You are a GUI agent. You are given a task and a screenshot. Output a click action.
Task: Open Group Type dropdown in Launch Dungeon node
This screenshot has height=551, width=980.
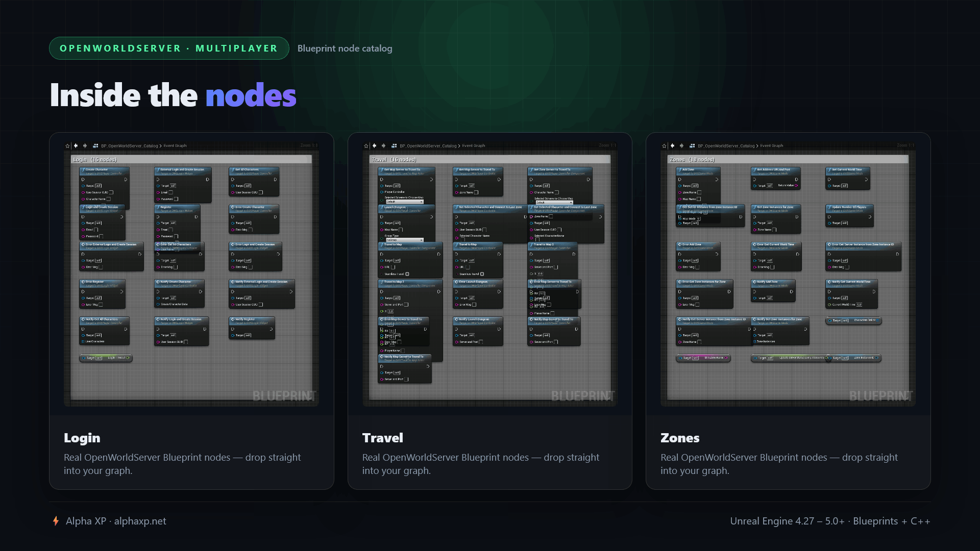point(404,240)
